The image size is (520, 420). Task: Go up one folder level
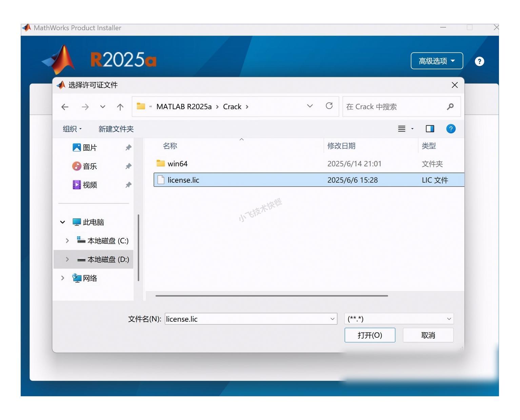120,107
